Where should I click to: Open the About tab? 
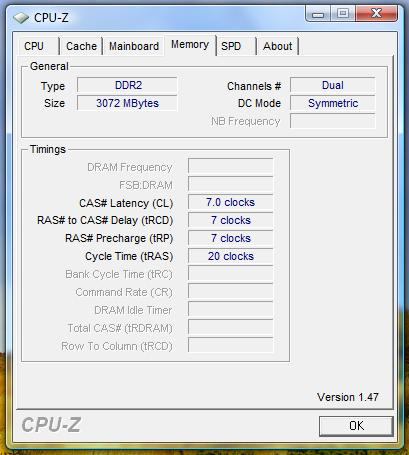(277, 46)
